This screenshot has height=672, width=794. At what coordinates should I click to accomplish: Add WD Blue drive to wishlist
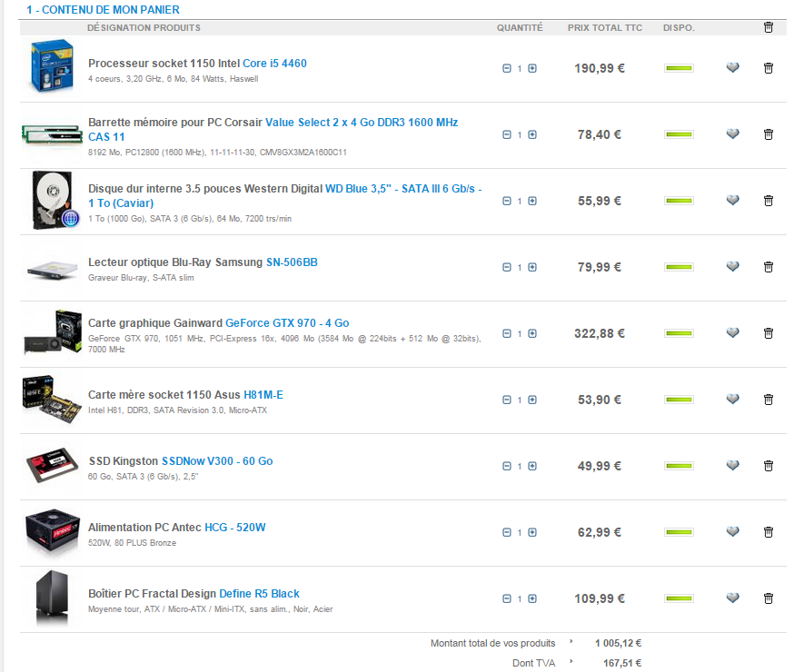tap(733, 200)
